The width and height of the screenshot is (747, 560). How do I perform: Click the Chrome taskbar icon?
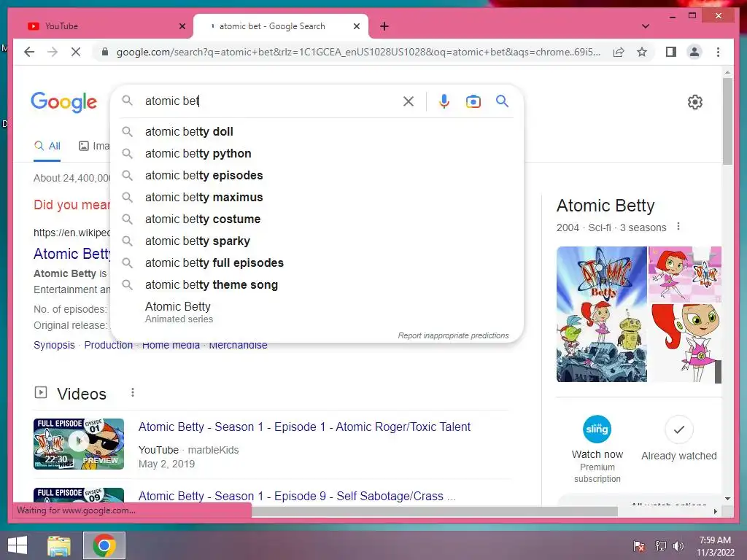click(104, 545)
